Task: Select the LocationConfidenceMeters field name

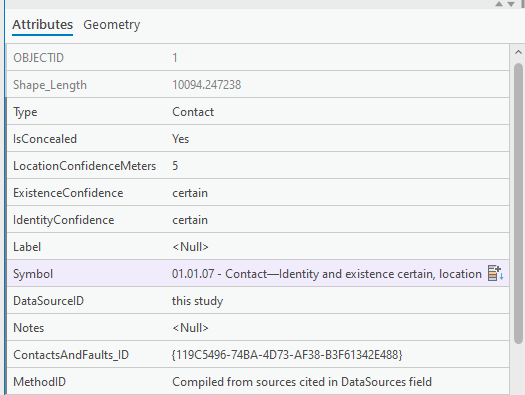Action: click(x=85, y=166)
